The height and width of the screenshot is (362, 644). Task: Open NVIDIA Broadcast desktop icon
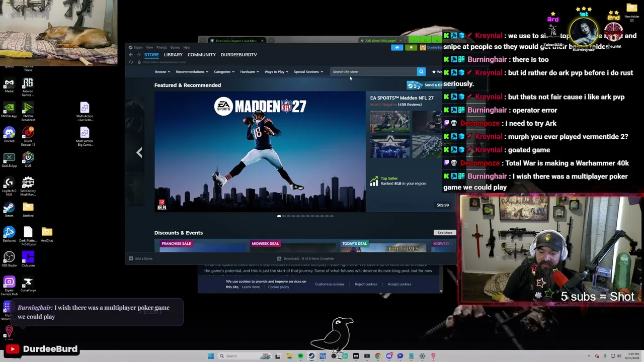[x=28, y=112]
